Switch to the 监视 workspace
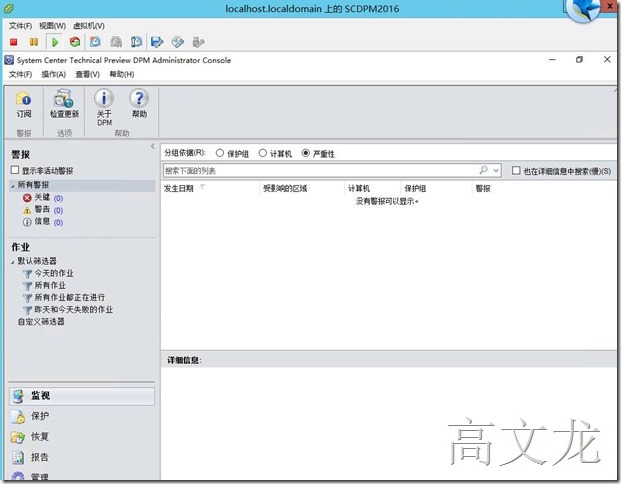Image resolution: width=621 pixels, height=484 pixels. pyautogui.click(x=82, y=396)
